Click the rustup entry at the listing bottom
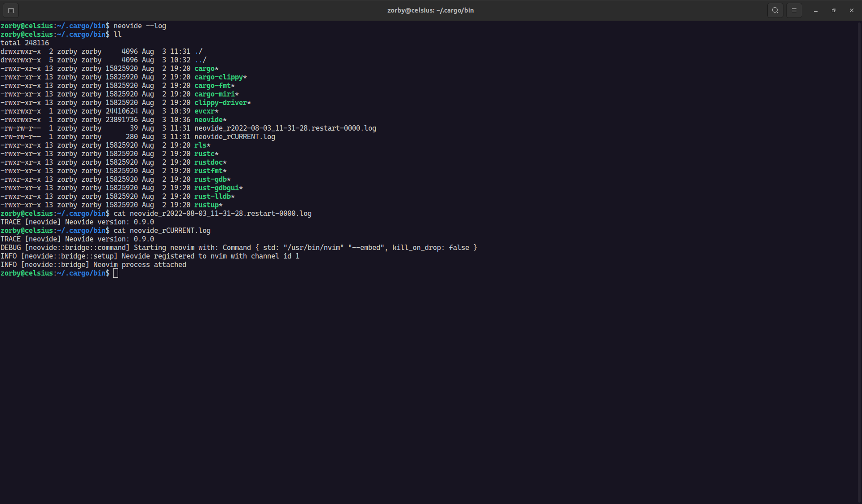Screen dimensions: 862x504 207,205
